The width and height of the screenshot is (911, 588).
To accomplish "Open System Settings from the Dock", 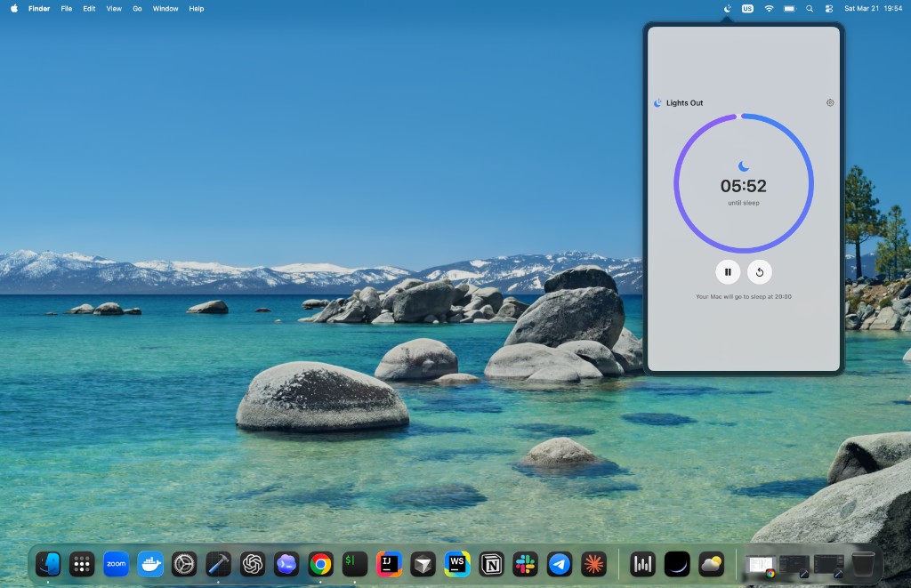I will pos(184,564).
